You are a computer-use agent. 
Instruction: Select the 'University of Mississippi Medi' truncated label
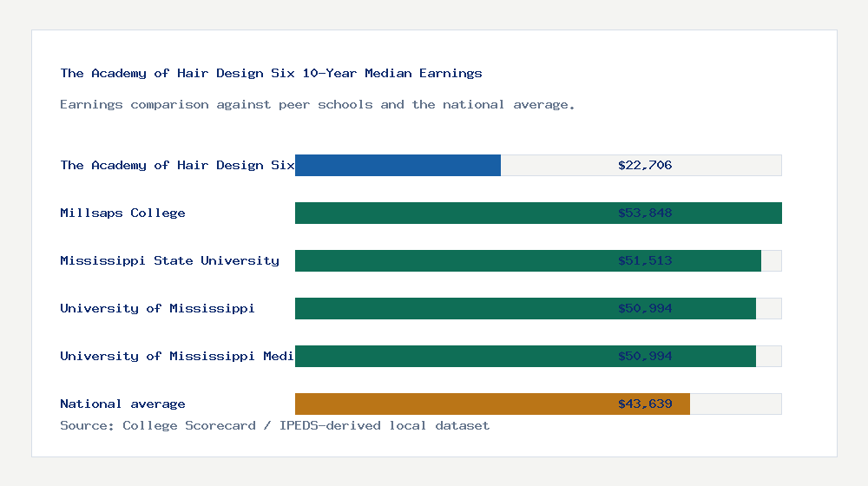[177, 356]
